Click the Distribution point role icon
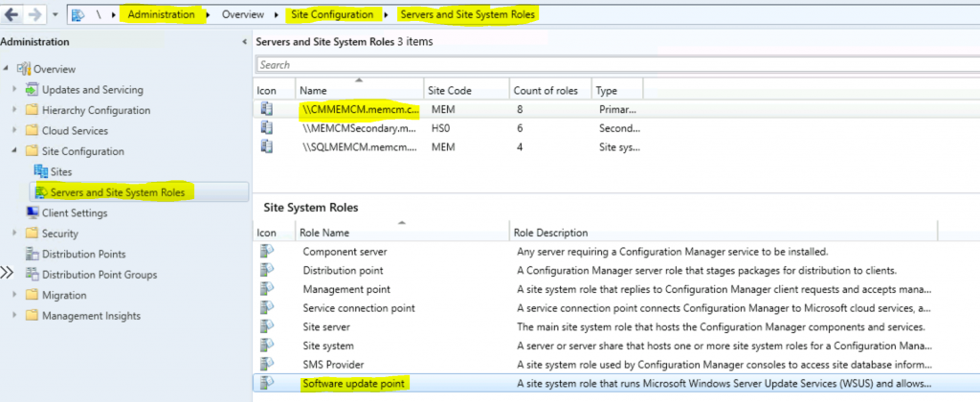Viewport: 980px width, 402px height. click(267, 270)
